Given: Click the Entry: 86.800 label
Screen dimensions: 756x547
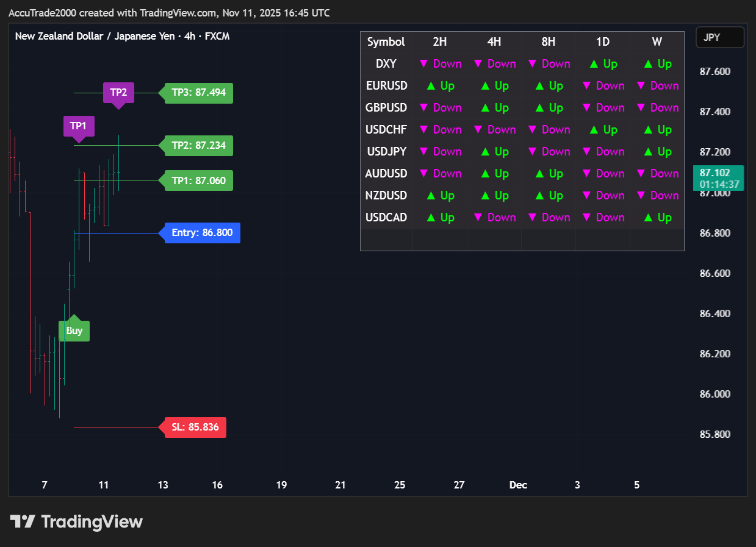Looking at the screenshot, I should click(202, 233).
